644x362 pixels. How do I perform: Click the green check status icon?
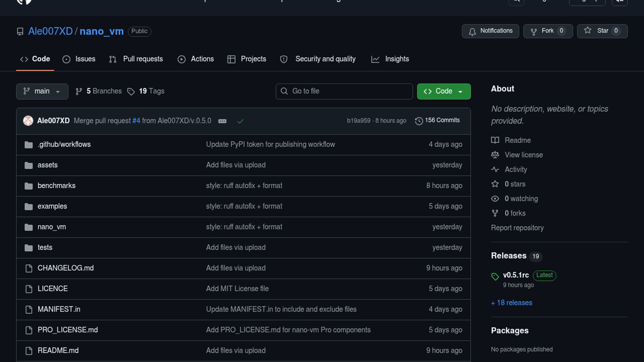tap(240, 121)
